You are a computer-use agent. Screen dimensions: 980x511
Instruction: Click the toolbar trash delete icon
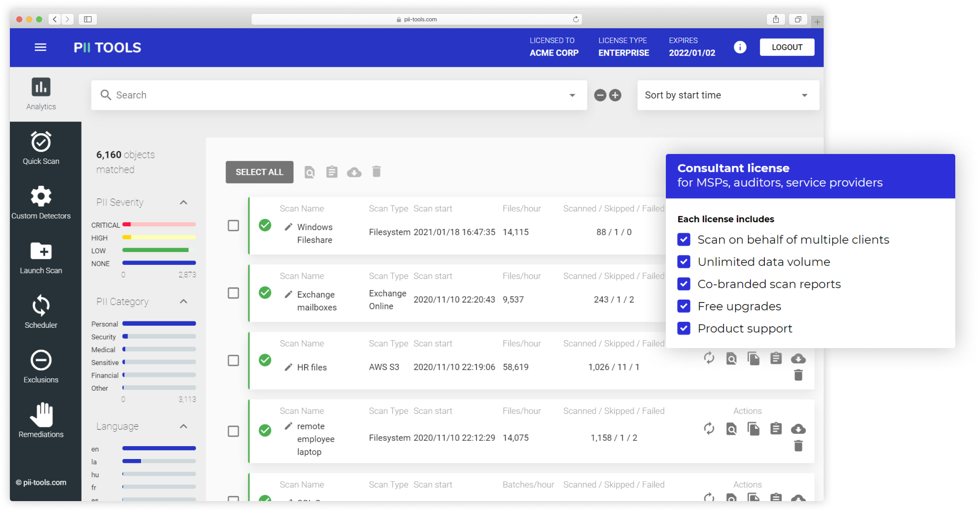pos(376,171)
